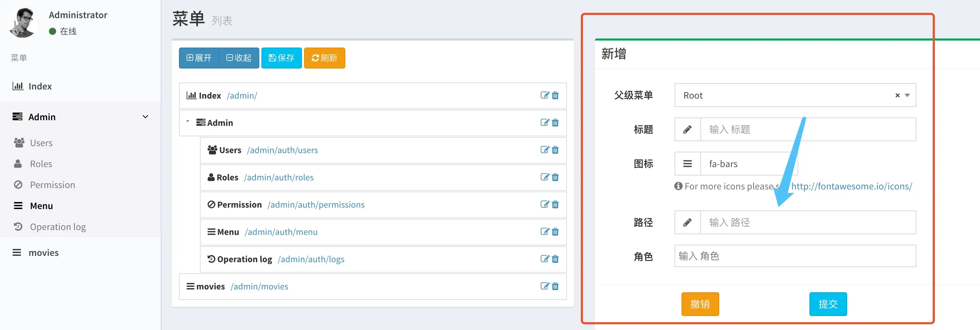Open the fa-bars icon picker button

coord(687,164)
